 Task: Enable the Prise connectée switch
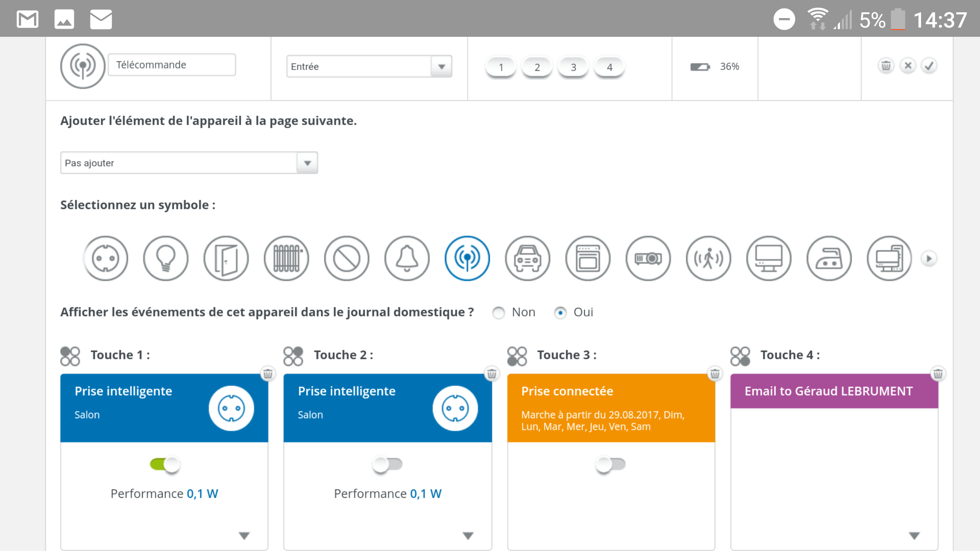click(611, 465)
